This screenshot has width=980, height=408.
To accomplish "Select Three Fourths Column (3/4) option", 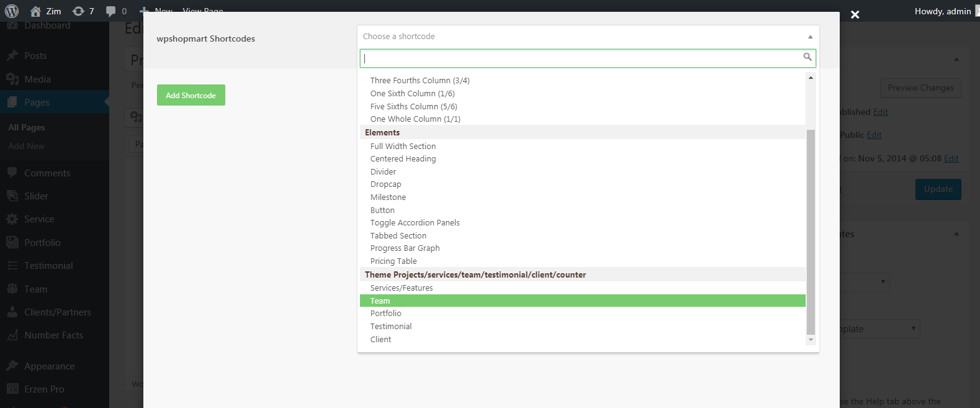I will (x=583, y=81).
